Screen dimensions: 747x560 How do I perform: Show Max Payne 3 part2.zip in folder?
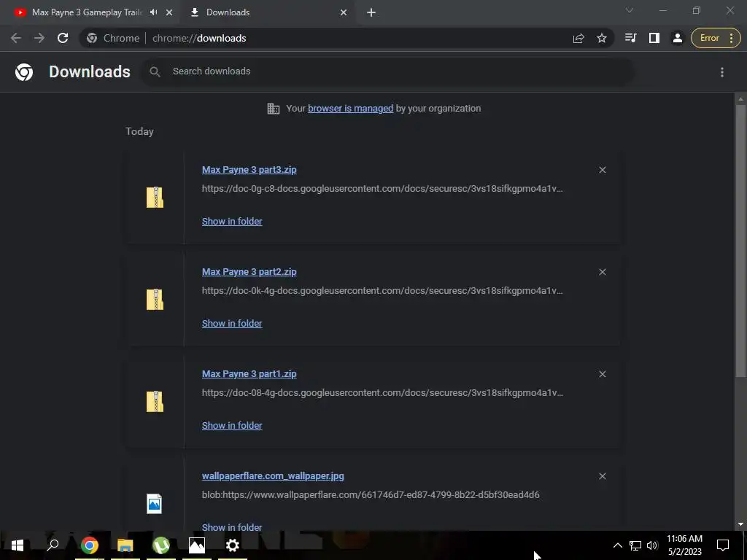[x=232, y=323]
